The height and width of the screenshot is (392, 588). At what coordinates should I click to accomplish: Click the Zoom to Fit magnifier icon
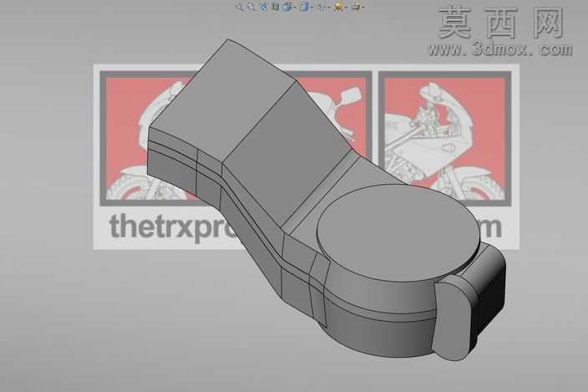tap(239, 7)
